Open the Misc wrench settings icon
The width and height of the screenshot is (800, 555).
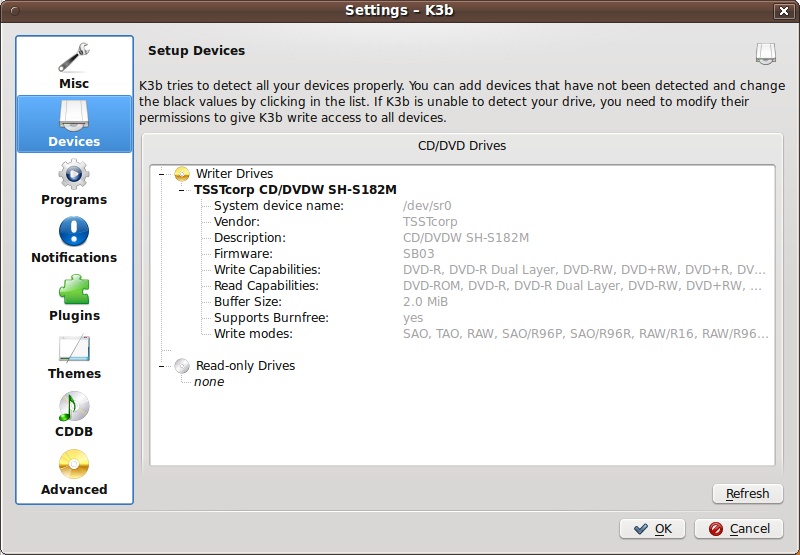74,58
